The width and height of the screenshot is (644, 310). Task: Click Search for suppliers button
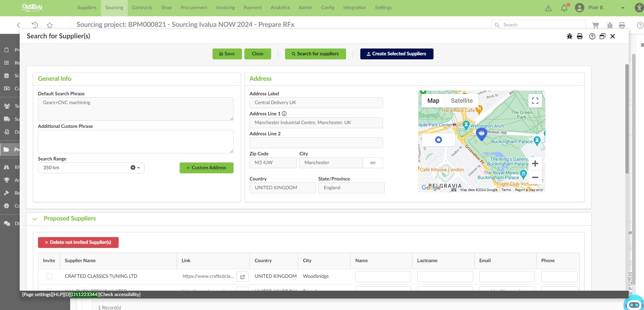(x=315, y=54)
